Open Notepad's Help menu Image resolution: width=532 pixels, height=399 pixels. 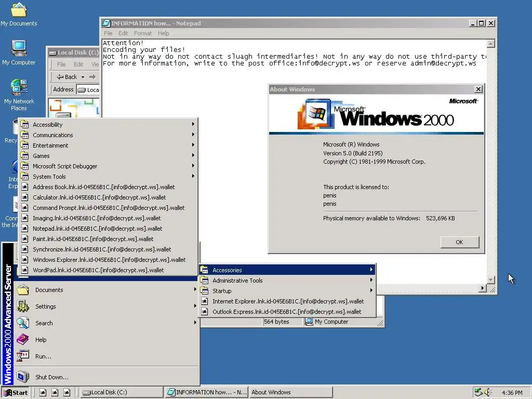click(x=163, y=33)
